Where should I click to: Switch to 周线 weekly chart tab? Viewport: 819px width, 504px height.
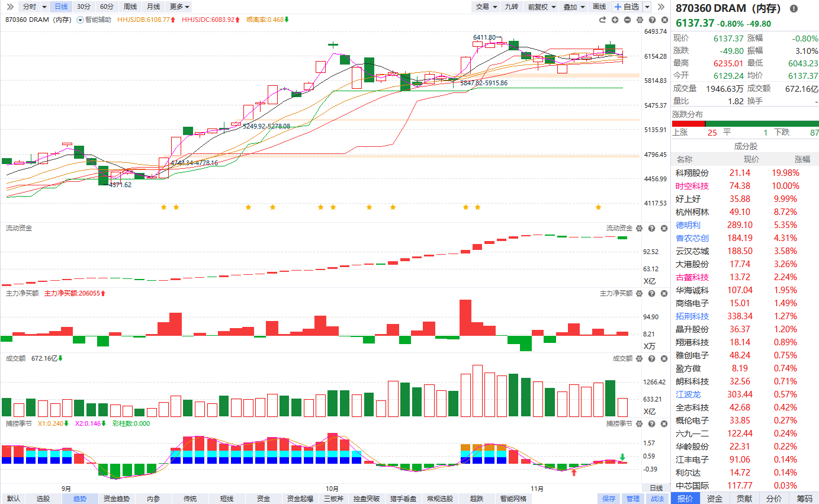(x=130, y=7)
